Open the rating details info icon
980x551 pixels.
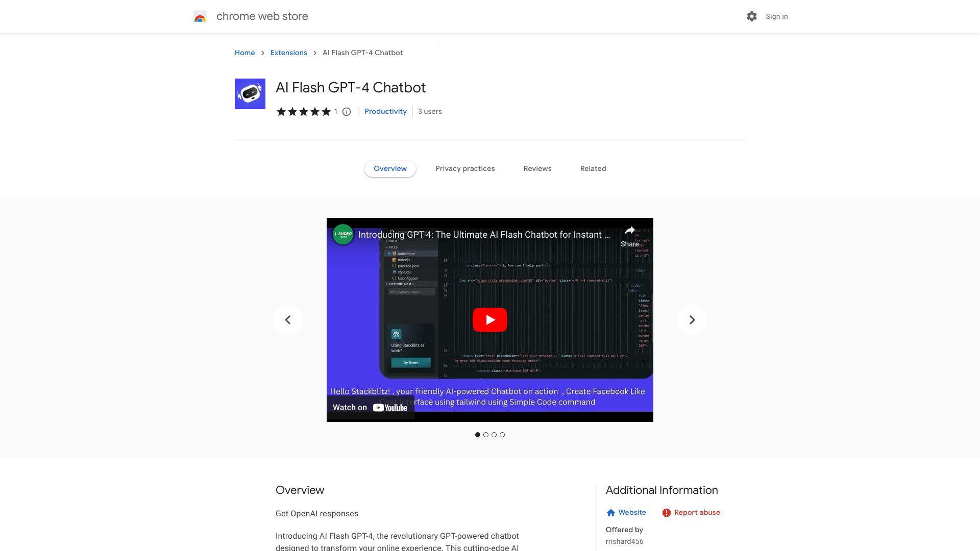tap(347, 112)
